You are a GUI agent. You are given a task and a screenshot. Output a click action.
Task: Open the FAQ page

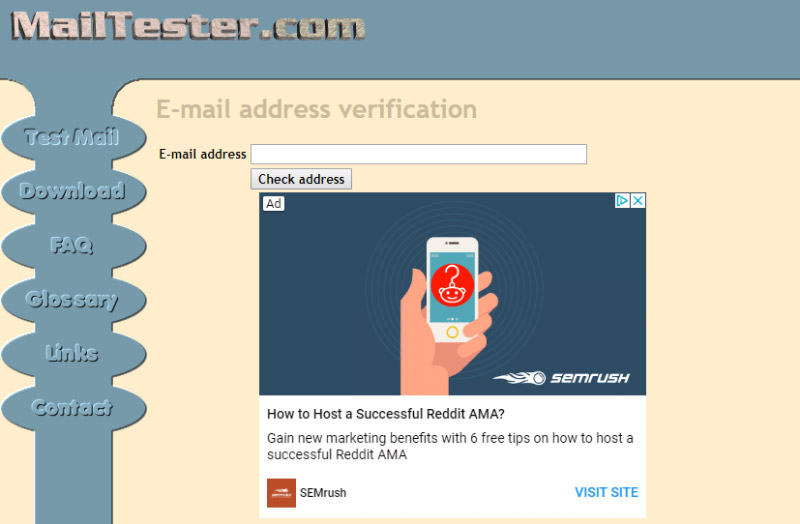pos(73,245)
